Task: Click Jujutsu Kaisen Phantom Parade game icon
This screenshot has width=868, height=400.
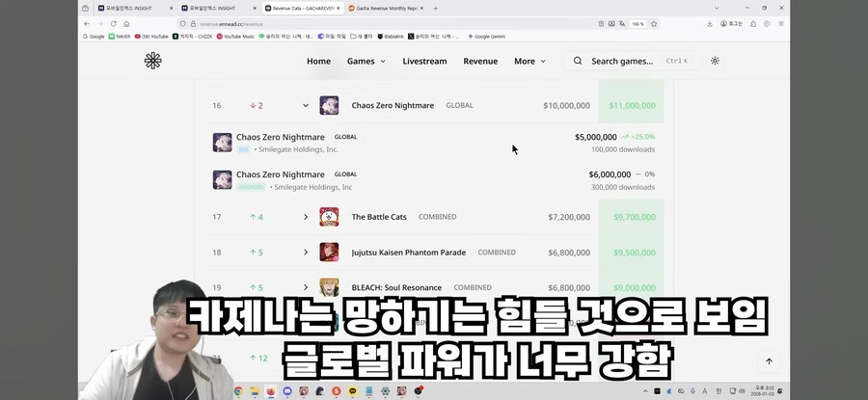Action: (x=329, y=253)
